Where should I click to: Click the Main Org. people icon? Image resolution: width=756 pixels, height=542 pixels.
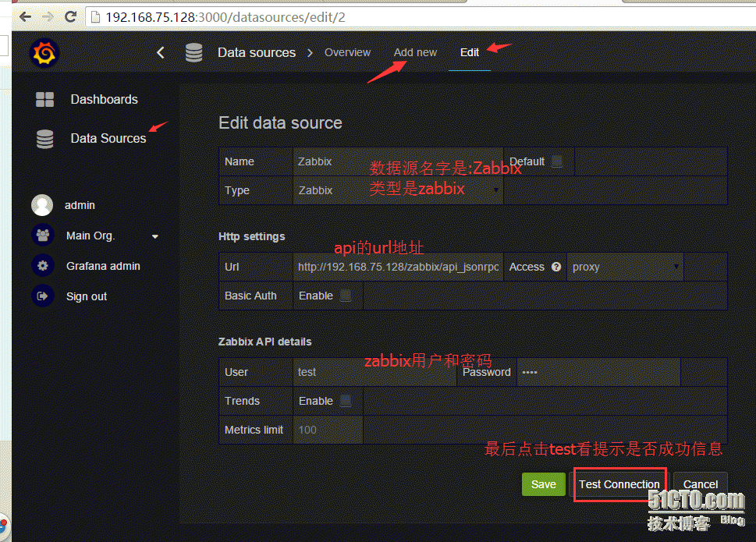(42, 236)
